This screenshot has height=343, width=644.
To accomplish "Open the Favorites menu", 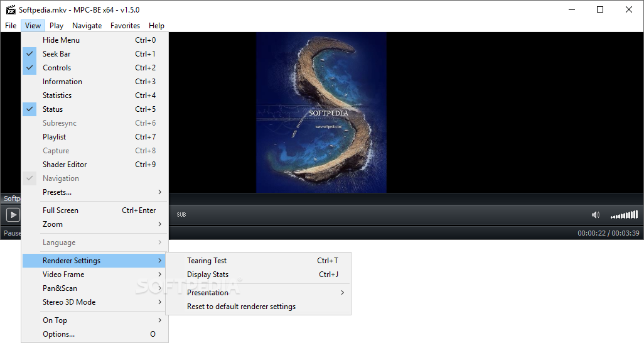I will (x=126, y=26).
